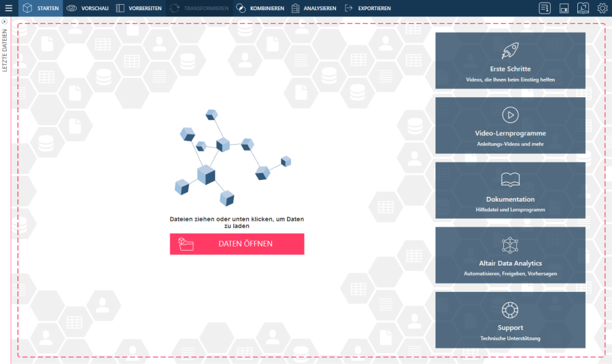Open the Kombinieren tab
The image size is (612, 364).
[x=260, y=8]
